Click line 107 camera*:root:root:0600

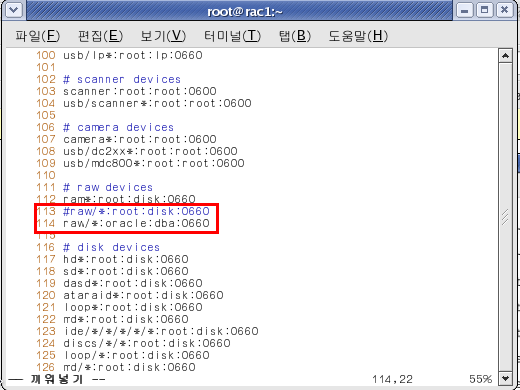pyautogui.click(x=140, y=139)
